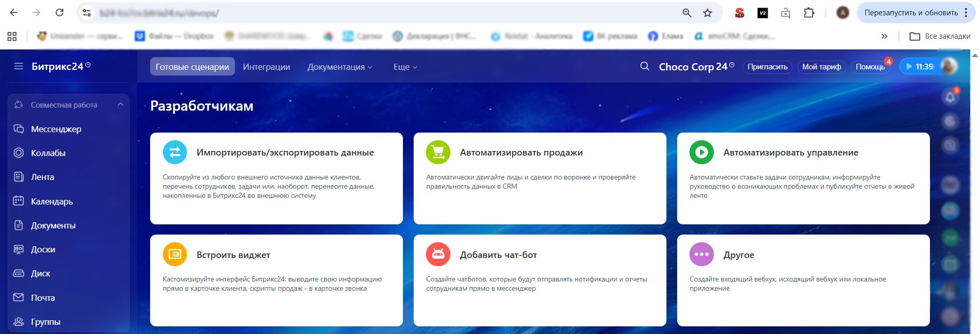
Task: Click the blue import/export arrows icon
Action: click(x=175, y=152)
